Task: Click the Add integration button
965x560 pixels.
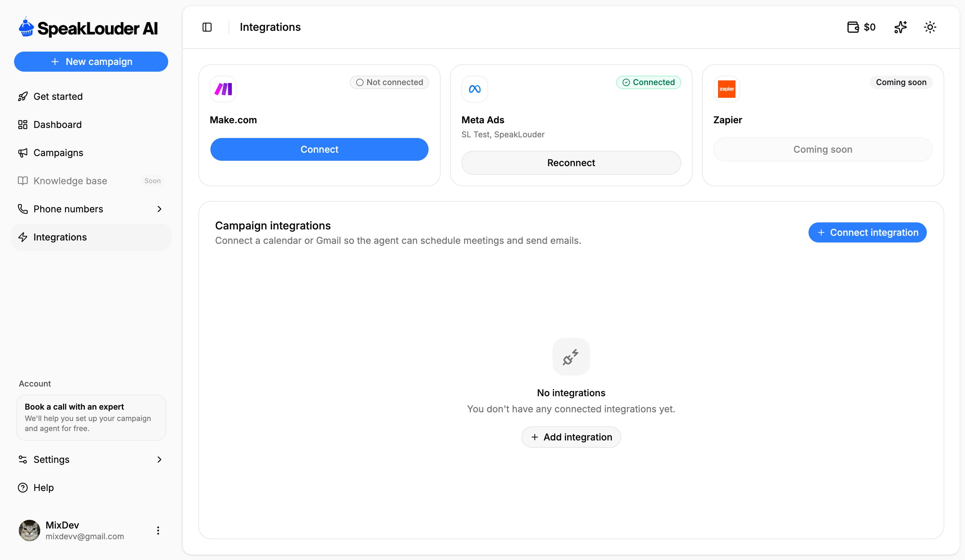Action: click(571, 437)
